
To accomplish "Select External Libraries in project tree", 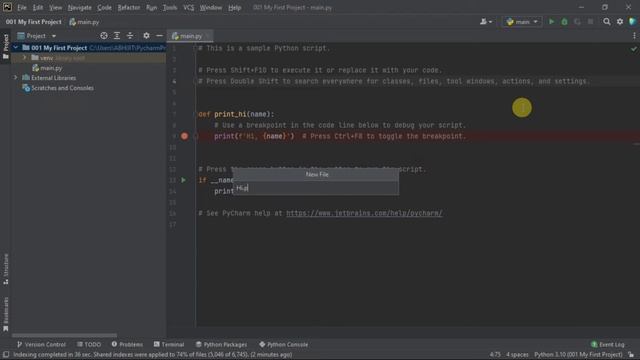I will [49, 78].
